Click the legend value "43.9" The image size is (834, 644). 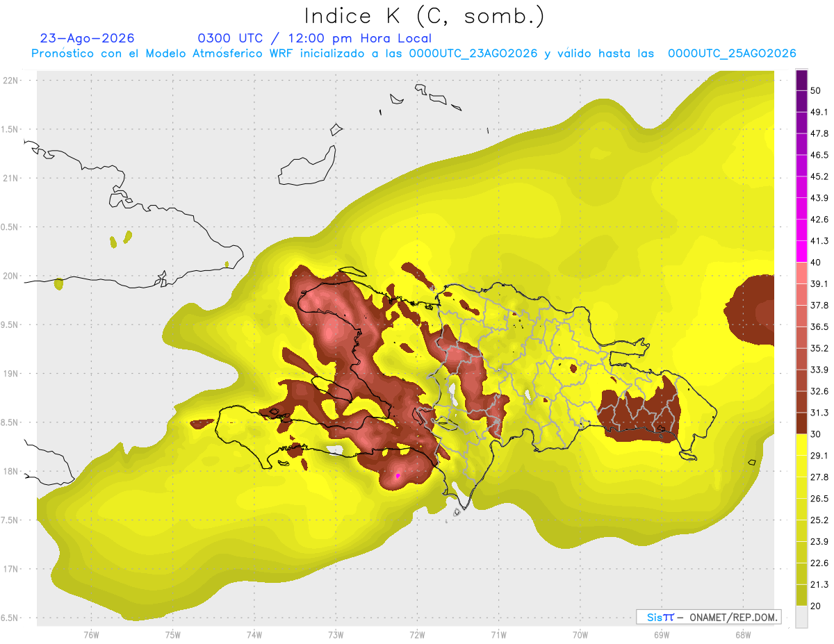coord(820,198)
